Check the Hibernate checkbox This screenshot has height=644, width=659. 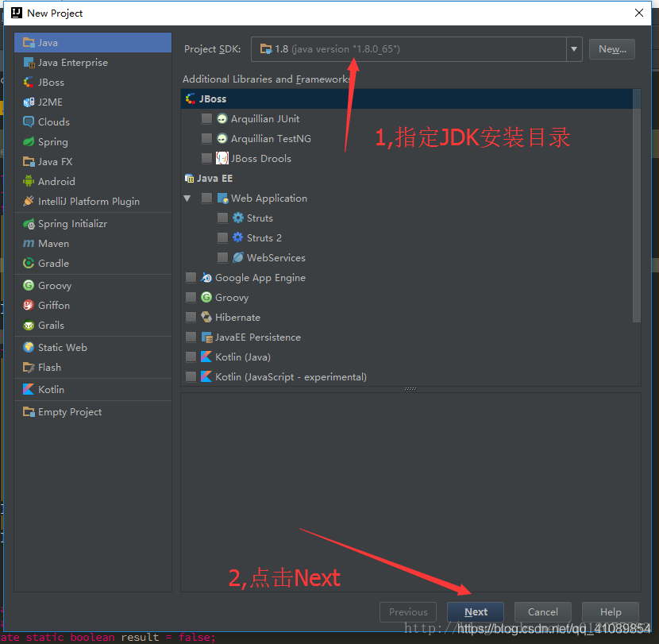191,318
